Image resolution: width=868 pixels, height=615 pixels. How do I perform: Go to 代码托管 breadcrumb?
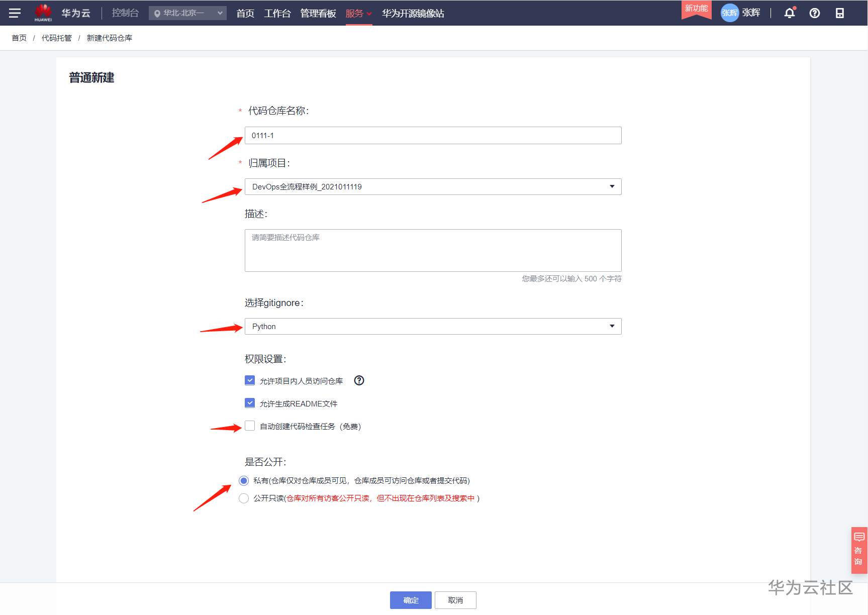[57, 38]
